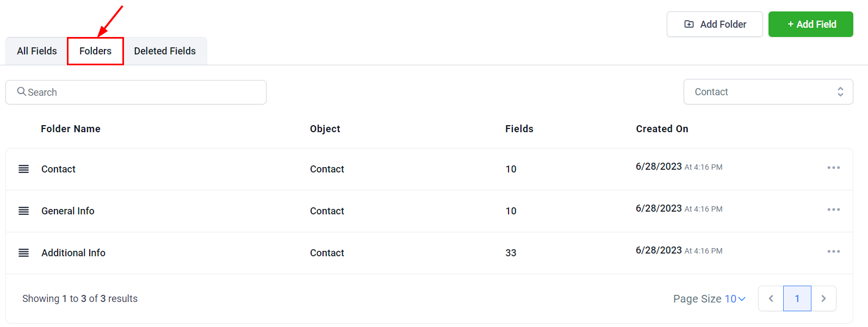Viewport: 868px width, 327px height.
Task: Open the Additional Info folder name
Action: (x=73, y=253)
